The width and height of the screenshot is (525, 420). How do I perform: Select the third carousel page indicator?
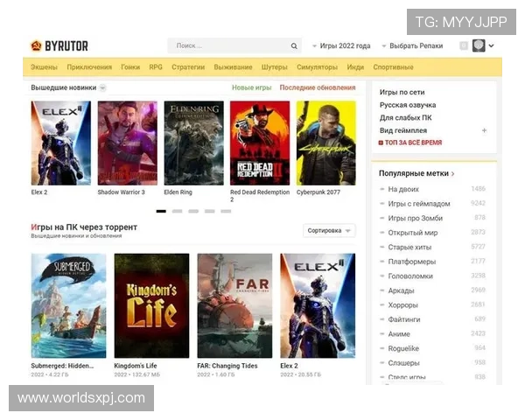193,212
